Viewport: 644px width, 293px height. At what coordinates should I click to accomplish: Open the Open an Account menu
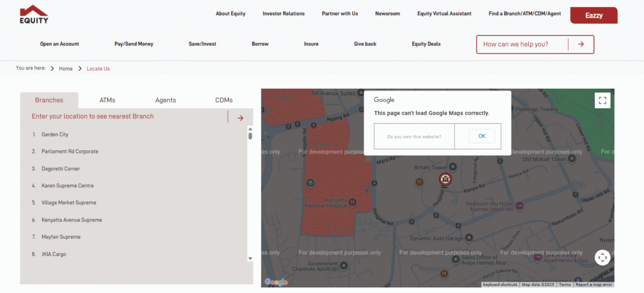point(60,44)
